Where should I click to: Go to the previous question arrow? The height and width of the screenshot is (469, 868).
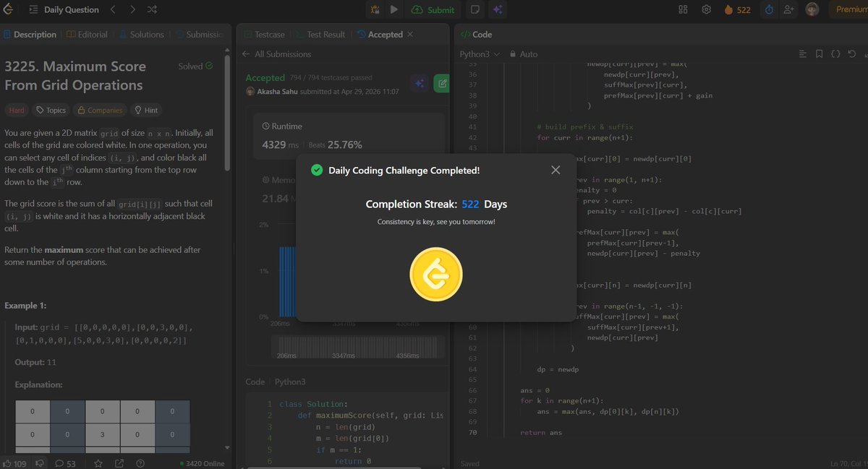[114, 9]
